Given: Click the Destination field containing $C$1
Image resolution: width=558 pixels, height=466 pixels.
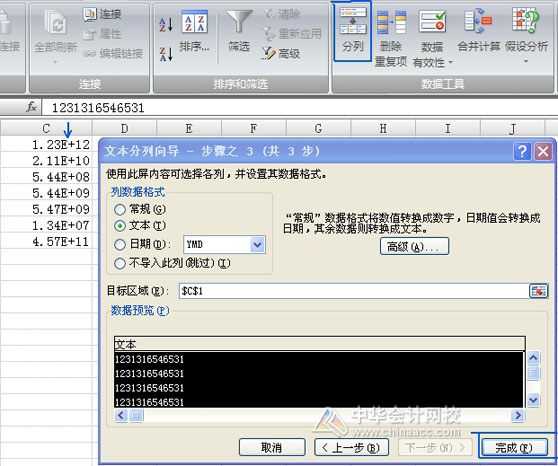Looking at the screenshot, I should pyautogui.click(x=354, y=291).
